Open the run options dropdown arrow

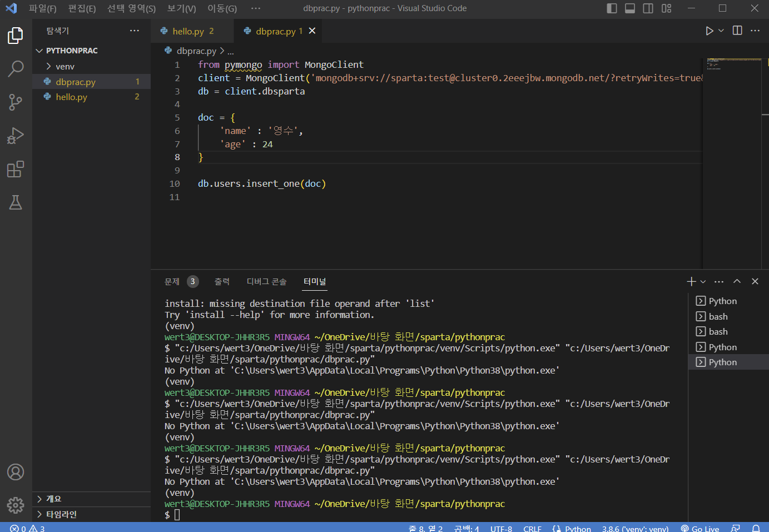[721, 31]
